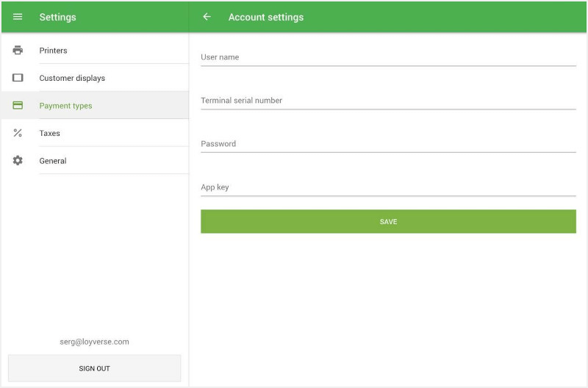
Task: Open the General settings label
Action: [53, 161]
